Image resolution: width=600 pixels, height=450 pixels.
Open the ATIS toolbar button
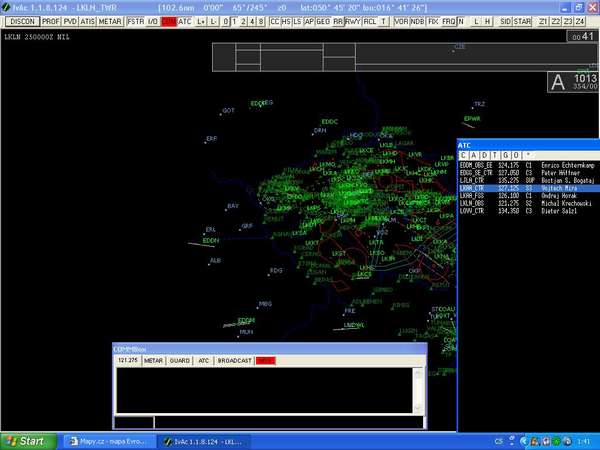pos(87,20)
